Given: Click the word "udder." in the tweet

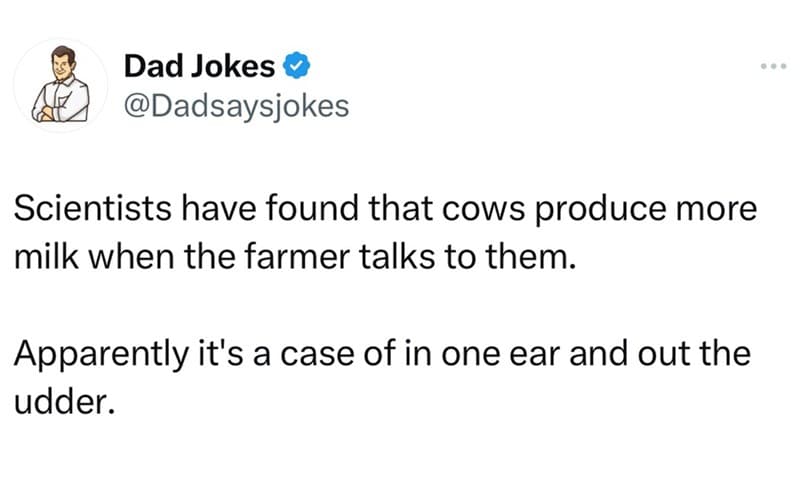Looking at the screenshot, I should click(x=64, y=402).
